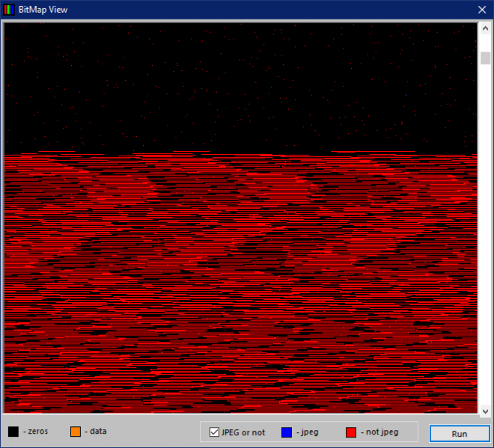Click the "- not jpeg" legend label
Screen dimensions: 494x448
[x=379, y=432]
